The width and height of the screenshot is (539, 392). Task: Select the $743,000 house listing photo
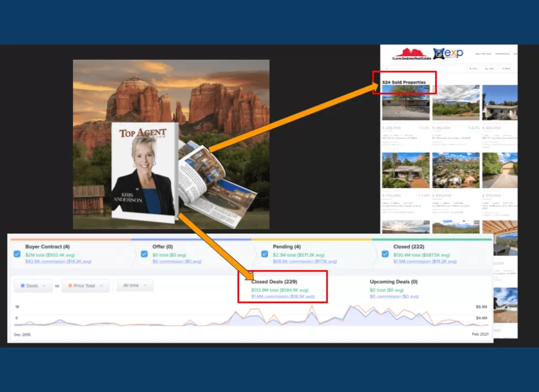[x=405, y=170]
